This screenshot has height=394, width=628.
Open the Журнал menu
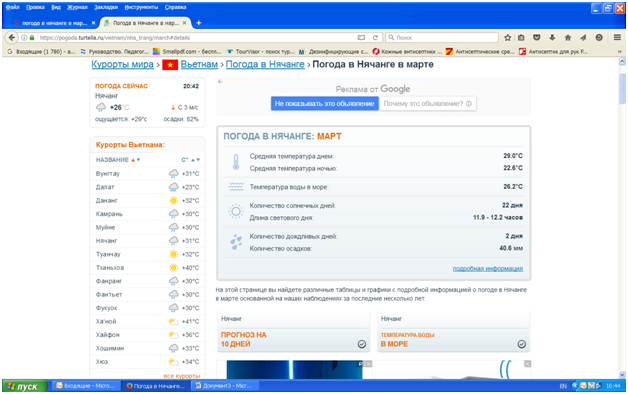coord(77,7)
